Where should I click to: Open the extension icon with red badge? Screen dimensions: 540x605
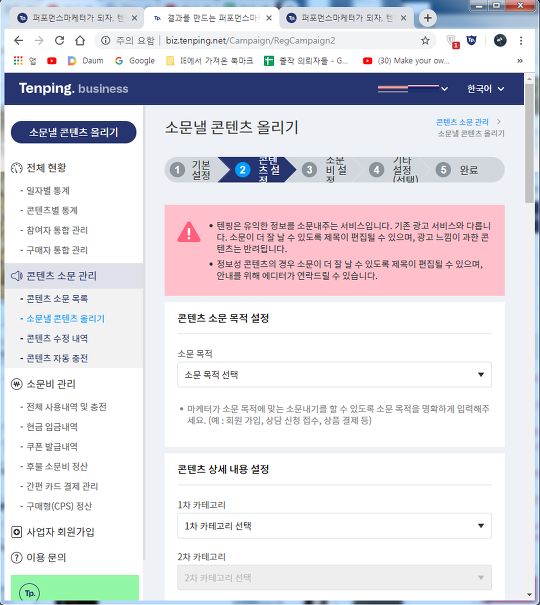452,41
